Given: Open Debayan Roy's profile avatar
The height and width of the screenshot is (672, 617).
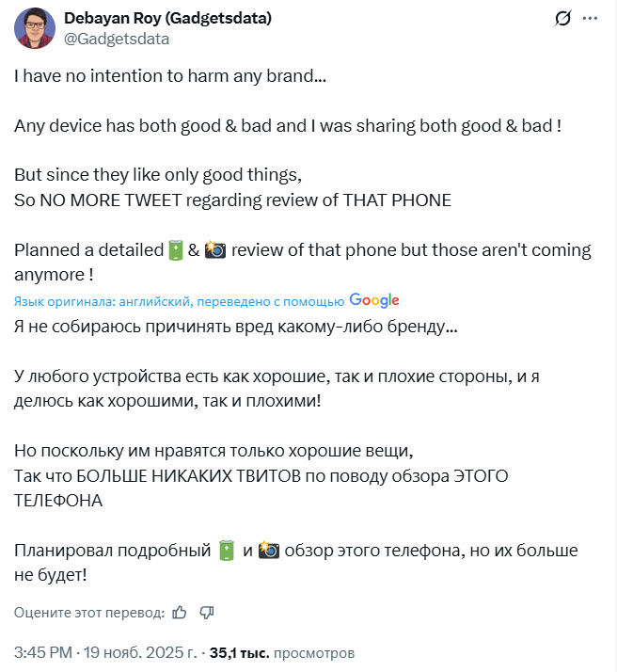Looking at the screenshot, I should click(x=34, y=27).
